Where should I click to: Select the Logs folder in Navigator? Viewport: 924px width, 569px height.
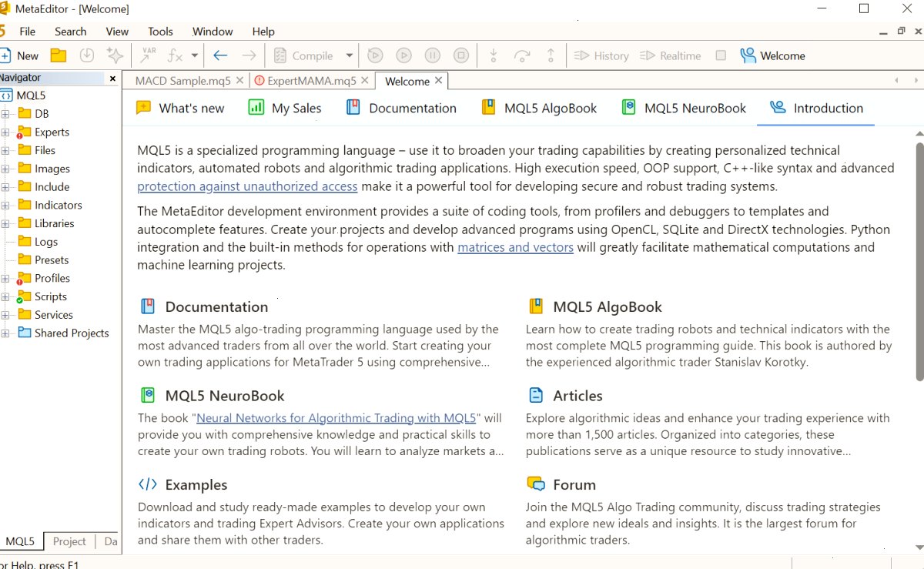pos(46,242)
